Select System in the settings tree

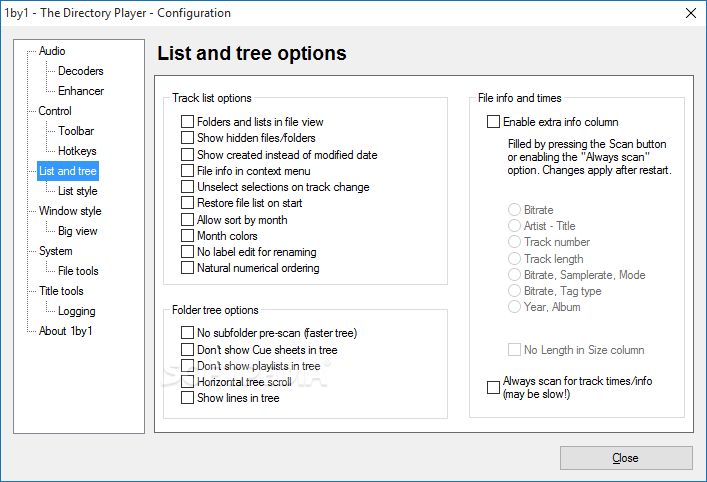click(x=55, y=251)
